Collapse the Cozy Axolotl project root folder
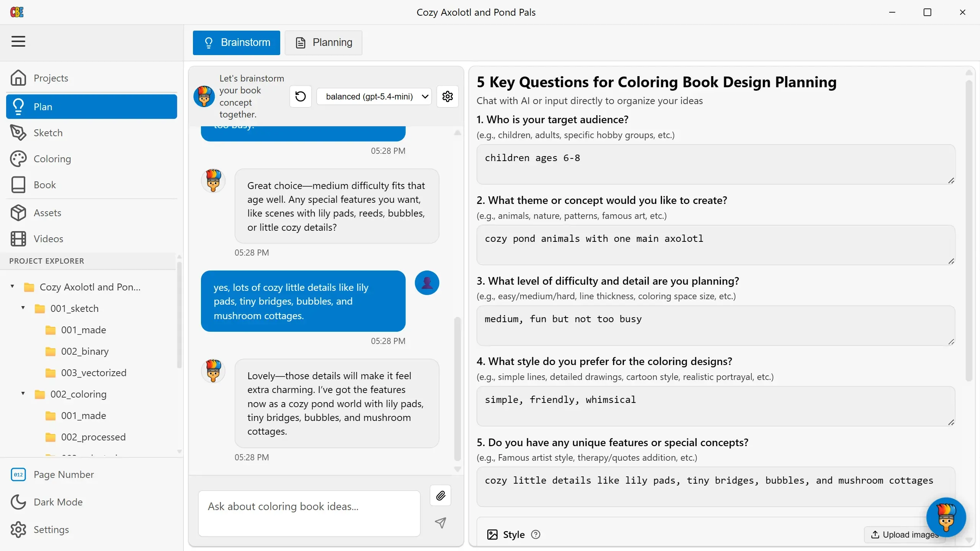Viewport: 980px width, 551px height. (x=12, y=287)
